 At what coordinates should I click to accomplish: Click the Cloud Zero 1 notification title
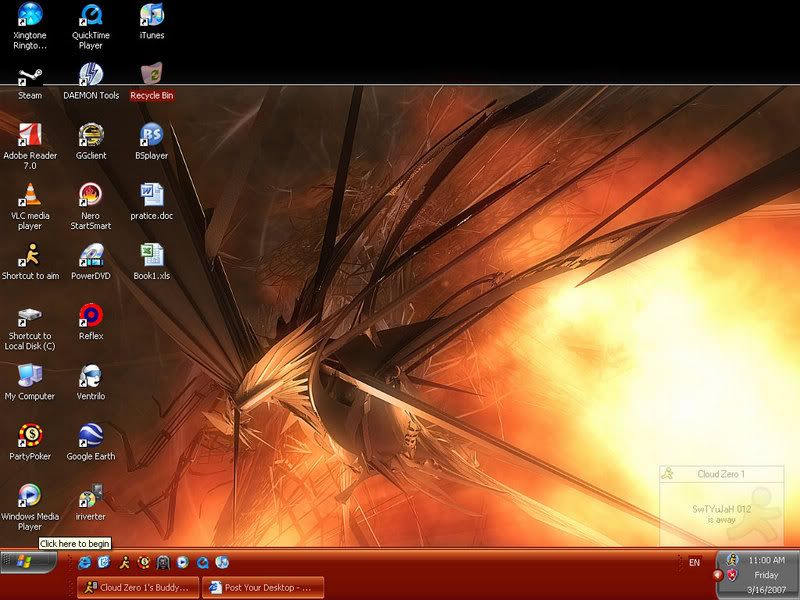tap(721, 474)
